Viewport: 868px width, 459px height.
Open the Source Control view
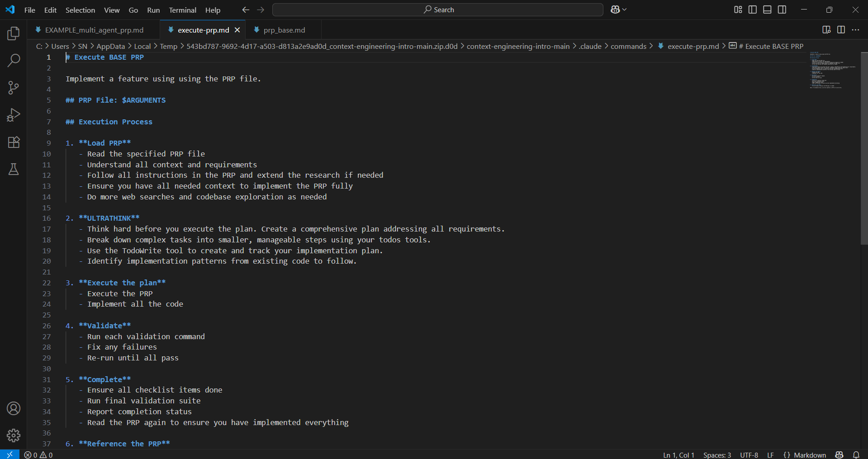point(14,88)
